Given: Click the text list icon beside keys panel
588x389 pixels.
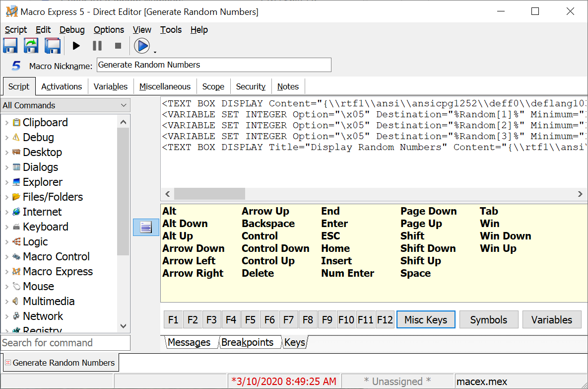Looking at the screenshot, I should pos(146,228).
